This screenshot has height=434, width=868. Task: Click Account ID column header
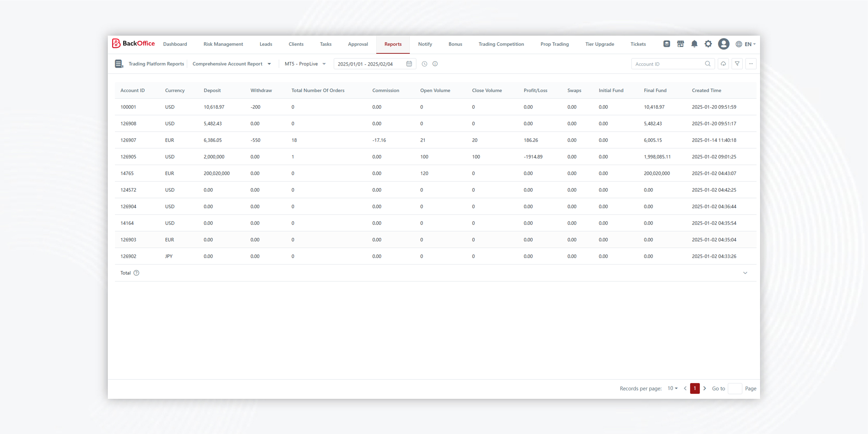point(132,90)
